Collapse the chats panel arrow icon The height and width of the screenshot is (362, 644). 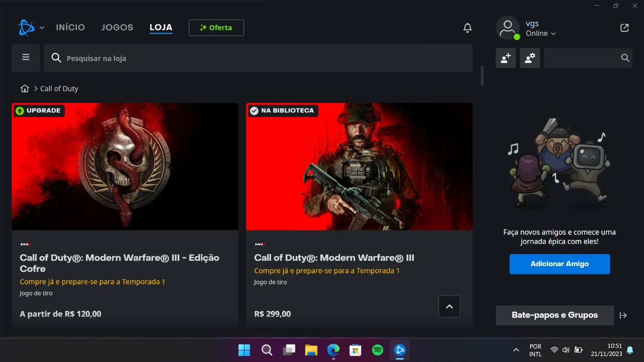(623, 315)
